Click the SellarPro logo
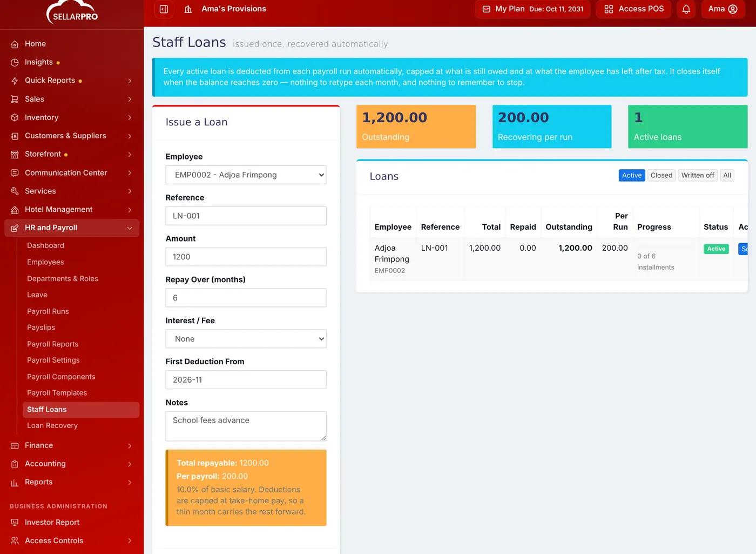Viewport: 756px width, 554px height. tap(72, 13)
